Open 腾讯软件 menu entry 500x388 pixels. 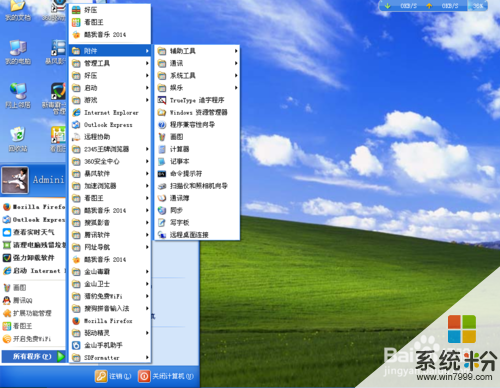click(110, 235)
